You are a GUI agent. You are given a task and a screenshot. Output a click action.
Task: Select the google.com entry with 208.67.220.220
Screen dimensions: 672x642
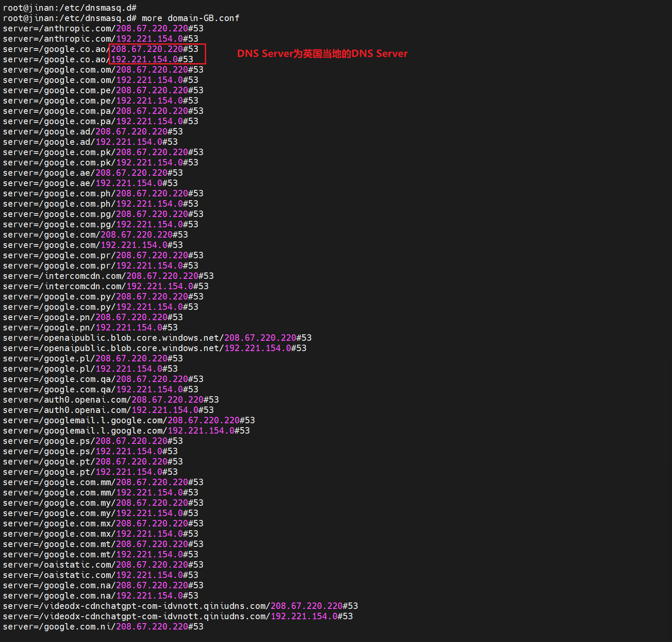[95, 235]
